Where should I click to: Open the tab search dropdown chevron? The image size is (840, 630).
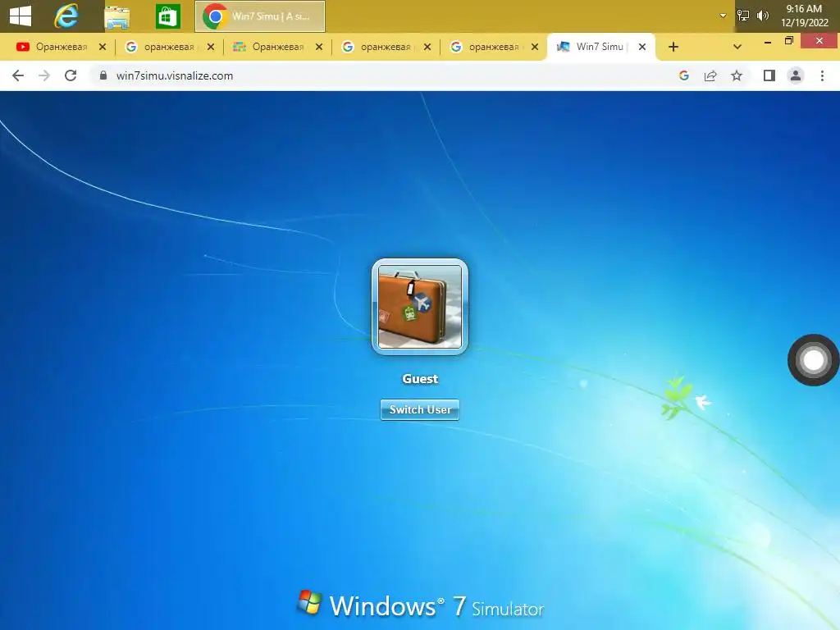[x=737, y=47]
